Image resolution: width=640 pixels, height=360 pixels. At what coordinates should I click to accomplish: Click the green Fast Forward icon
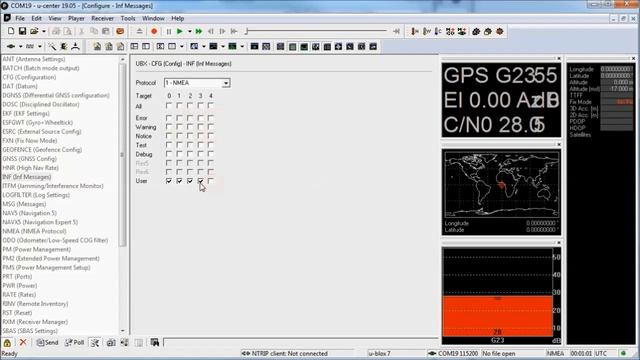click(x=199, y=31)
